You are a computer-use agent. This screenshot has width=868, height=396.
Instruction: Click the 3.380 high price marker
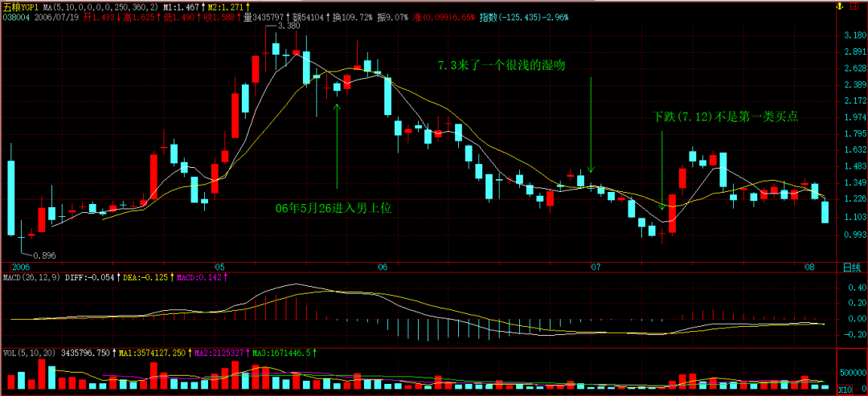tap(289, 26)
